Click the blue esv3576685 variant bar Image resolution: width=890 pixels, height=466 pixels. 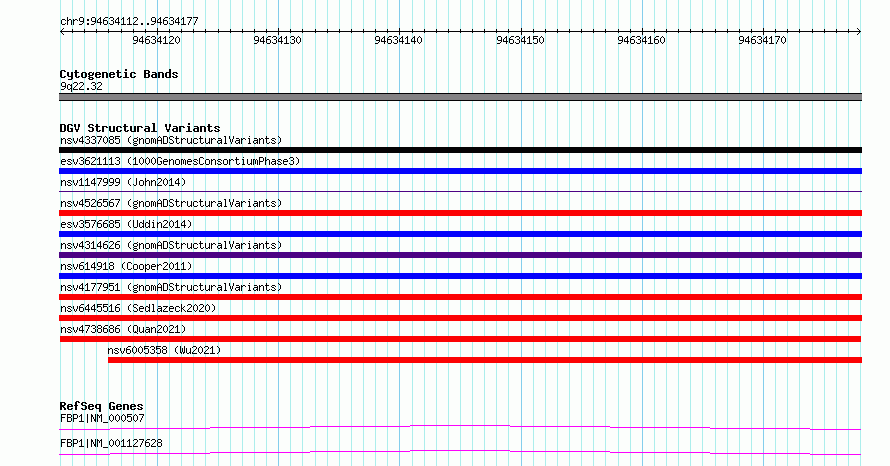460,234
